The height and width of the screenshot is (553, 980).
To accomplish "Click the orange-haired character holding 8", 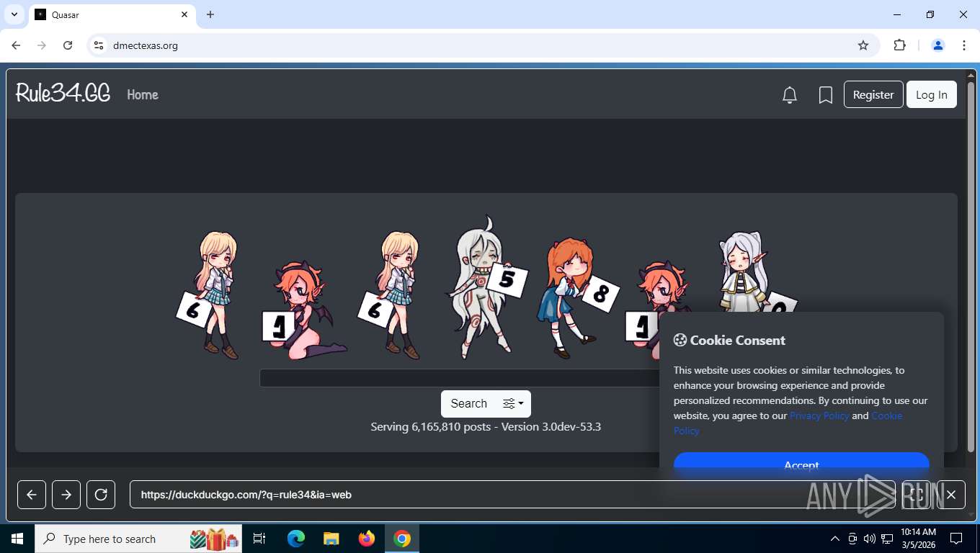I will pyautogui.click(x=576, y=299).
